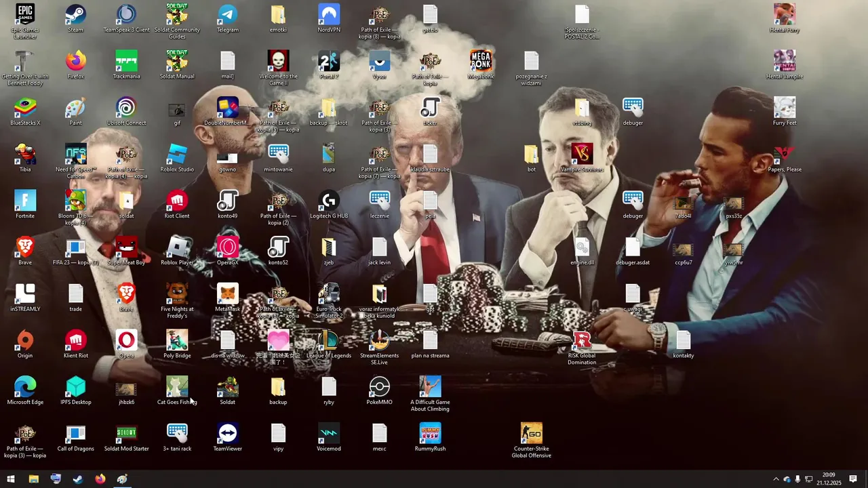
Task: Select the Roblox Studio shortcut
Action: click(x=177, y=158)
